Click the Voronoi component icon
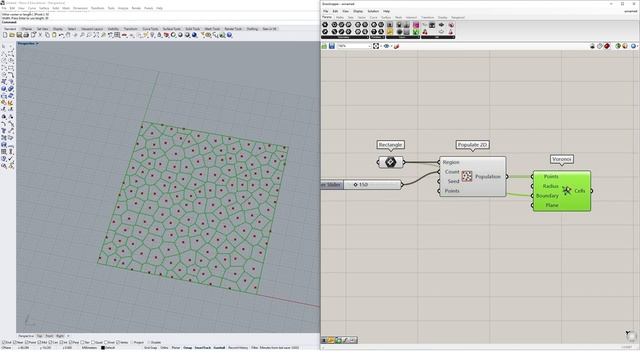640x360 pixels. coord(567,191)
